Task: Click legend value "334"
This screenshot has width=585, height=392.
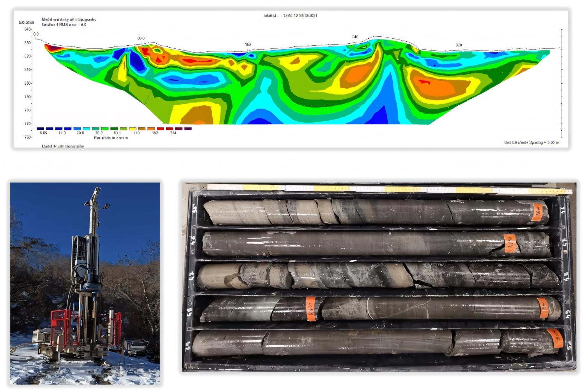Action: [x=173, y=133]
